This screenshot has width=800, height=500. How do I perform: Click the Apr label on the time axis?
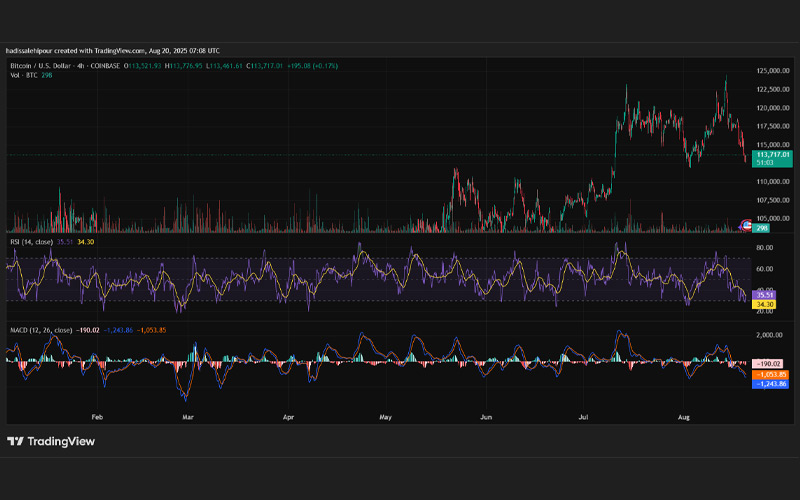tap(288, 417)
